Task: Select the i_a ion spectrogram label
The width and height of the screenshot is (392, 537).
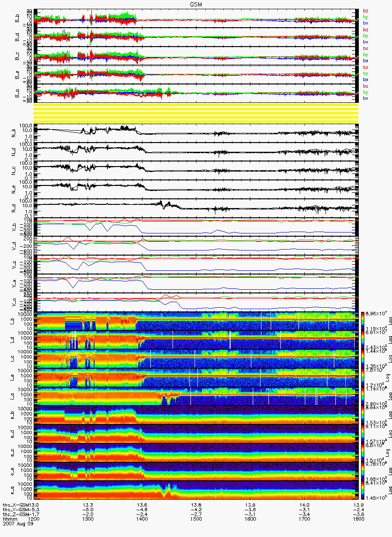Action: [x=12, y=396]
